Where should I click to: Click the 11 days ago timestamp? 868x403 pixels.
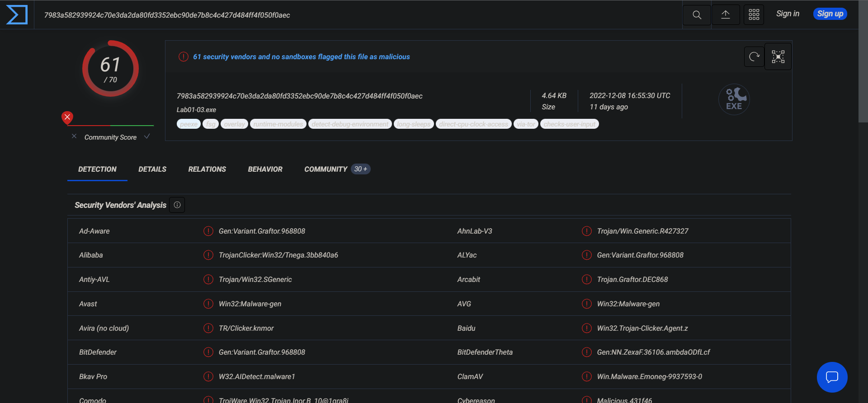(x=609, y=107)
